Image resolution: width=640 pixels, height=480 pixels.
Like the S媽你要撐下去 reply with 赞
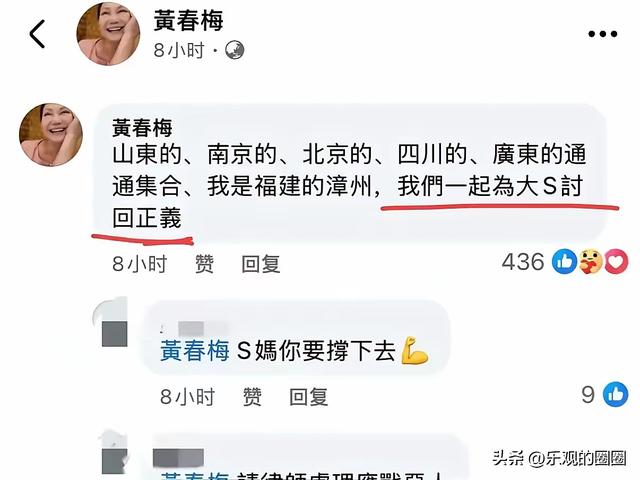252,396
